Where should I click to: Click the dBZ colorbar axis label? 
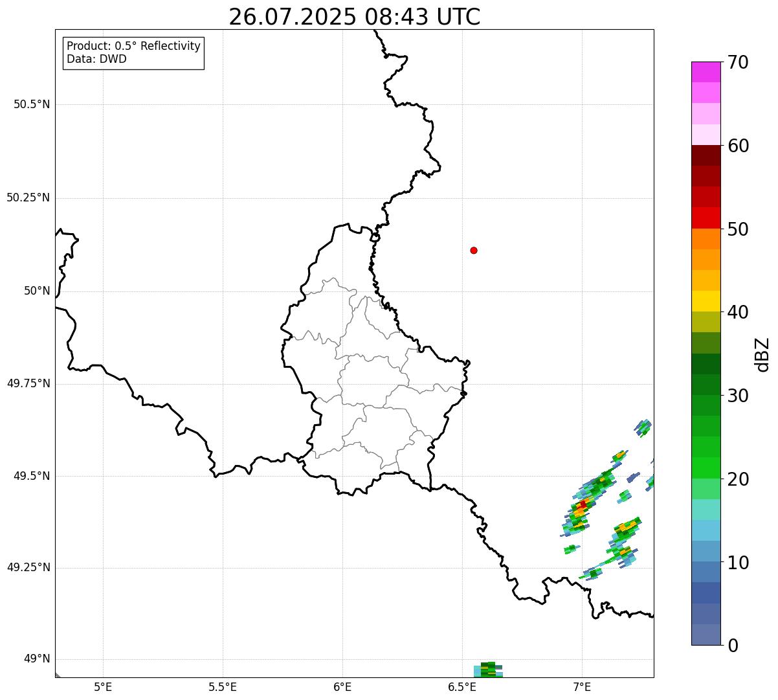click(x=762, y=354)
